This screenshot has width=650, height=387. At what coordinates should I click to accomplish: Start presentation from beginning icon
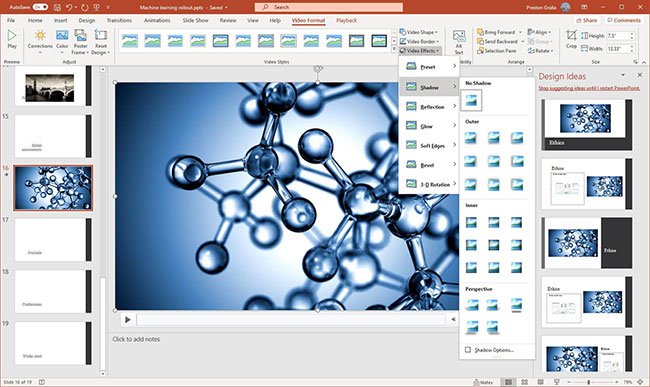[97, 7]
